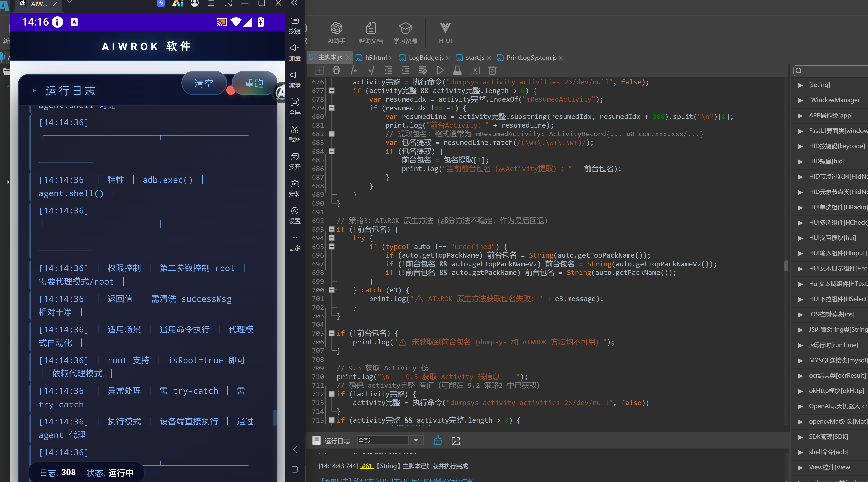The height and width of the screenshot is (482, 868).
Task: Toggle fold at line 705
Action: pos(332,333)
